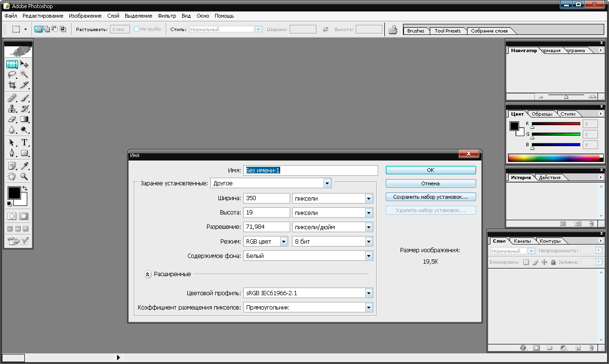Click the "Отмена" button
Image resolution: width=609 pixels, height=364 pixels.
430,183
